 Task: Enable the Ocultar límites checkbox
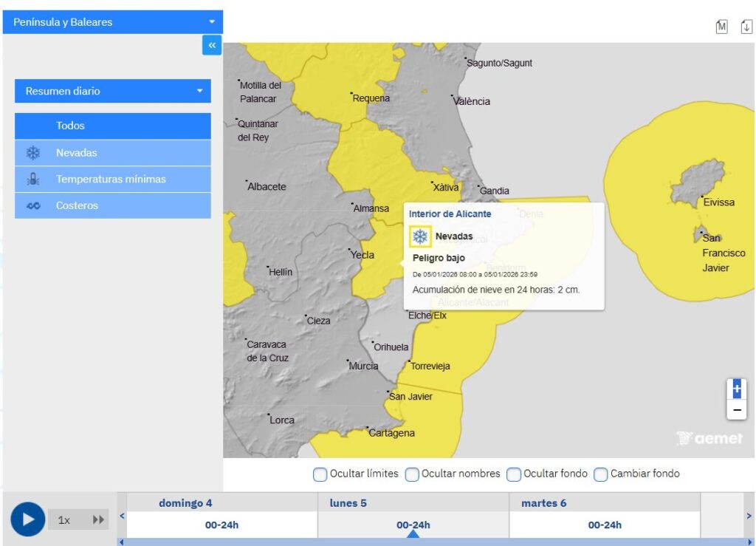[320, 474]
